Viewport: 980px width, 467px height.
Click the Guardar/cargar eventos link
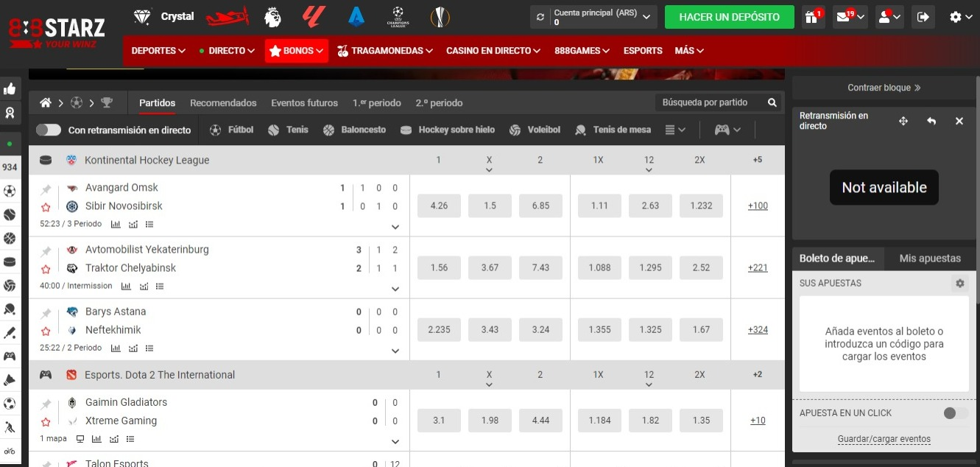[x=884, y=439]
